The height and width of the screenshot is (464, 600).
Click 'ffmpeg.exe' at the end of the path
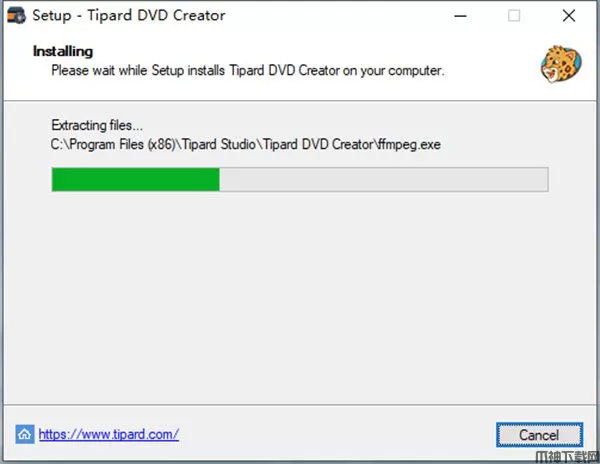coord(409,145)
